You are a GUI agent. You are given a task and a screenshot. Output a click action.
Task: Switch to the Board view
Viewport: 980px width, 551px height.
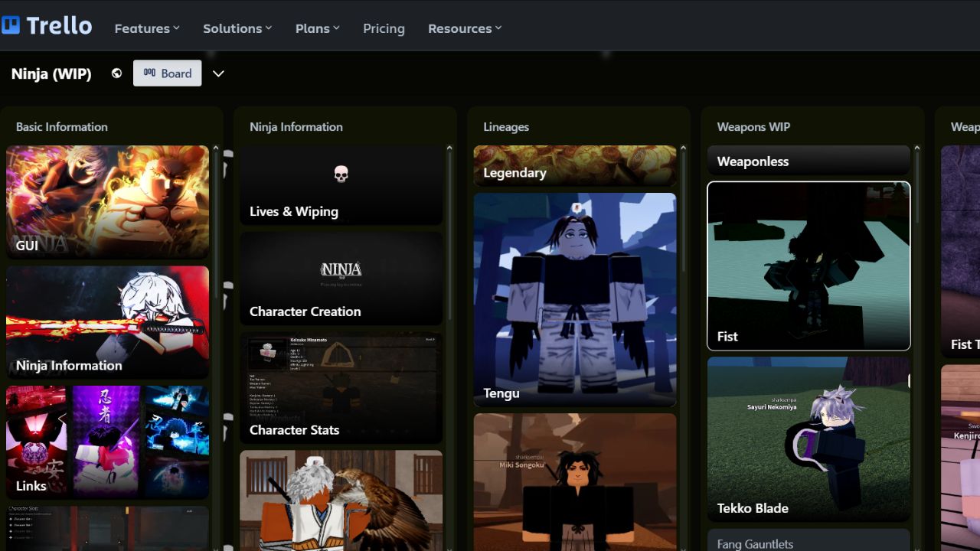[x=167, y=73]
